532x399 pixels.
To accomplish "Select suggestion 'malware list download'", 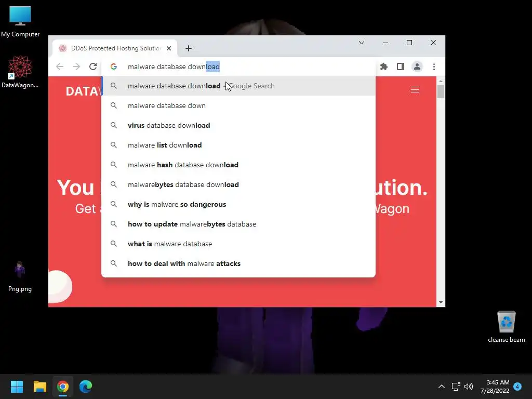I will 238,145.
